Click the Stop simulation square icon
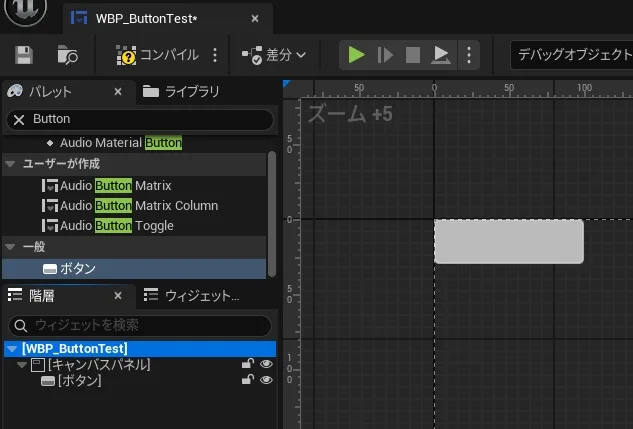Screen dimensions: 633x429 [x=412, y=56]
